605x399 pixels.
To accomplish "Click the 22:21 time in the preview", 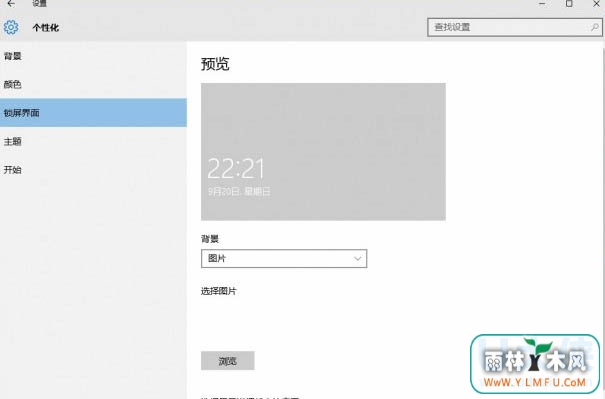I will click(x=236, y=168).
